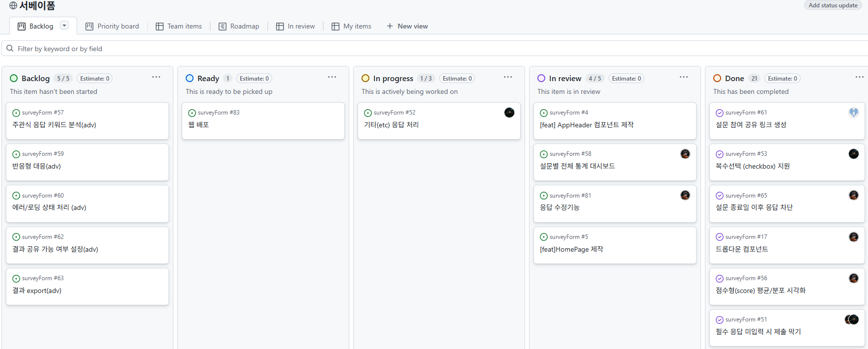Click the yellow In progress status circle
This screenshot has width=868, height=349.
[365, 78]
